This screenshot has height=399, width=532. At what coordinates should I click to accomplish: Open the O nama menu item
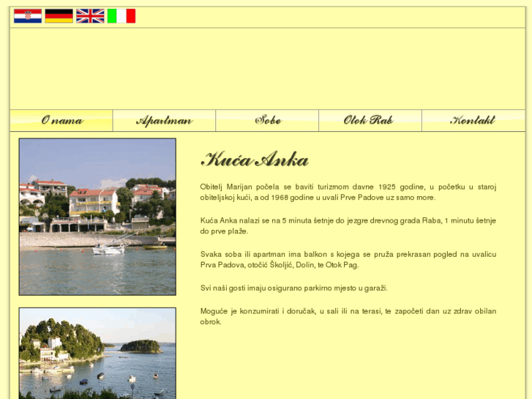tap(61, 121)
